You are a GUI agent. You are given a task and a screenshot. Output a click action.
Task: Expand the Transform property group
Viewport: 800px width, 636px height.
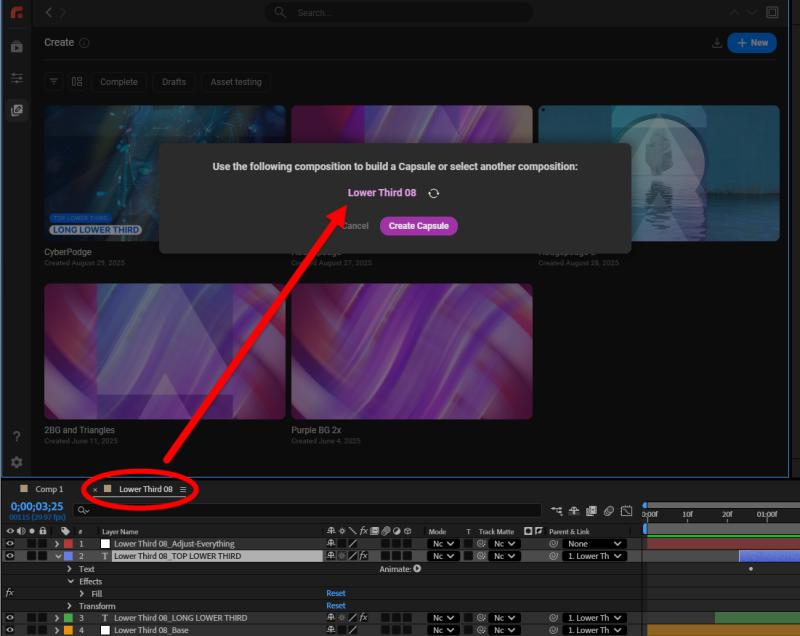pos(70,606)
